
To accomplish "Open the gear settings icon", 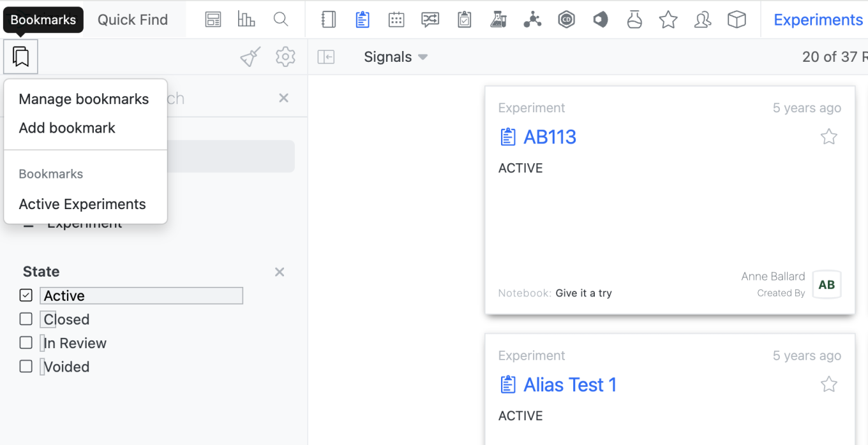I will [285, 57].
